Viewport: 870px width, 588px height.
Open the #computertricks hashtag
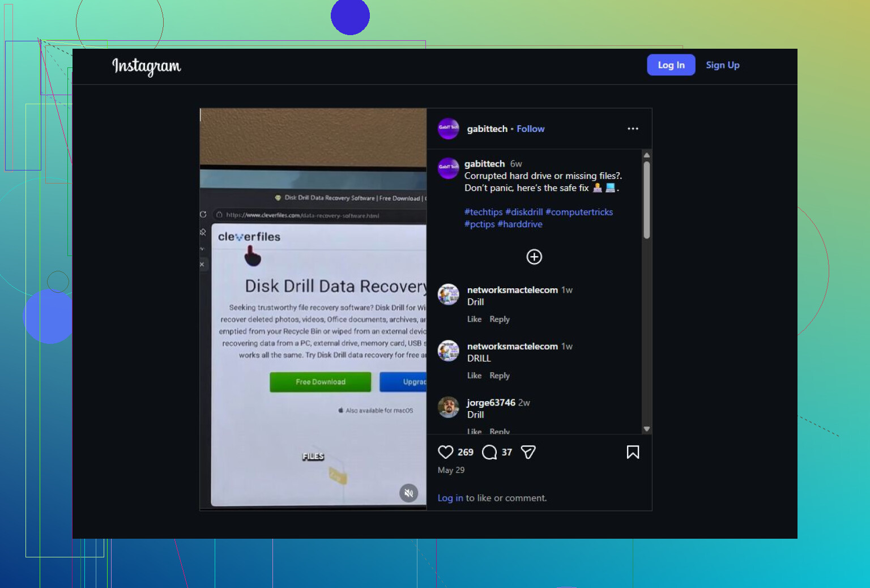click(579, 212)
